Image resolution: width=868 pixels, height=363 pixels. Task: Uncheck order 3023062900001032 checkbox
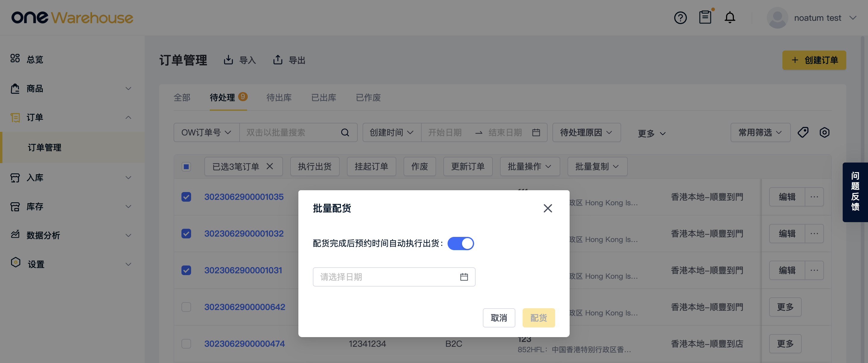click(x=186, y=234)
